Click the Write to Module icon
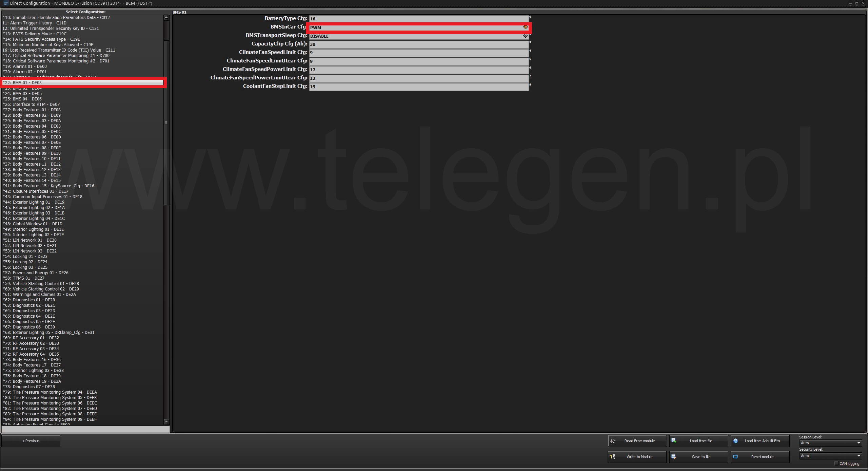The width and height of the screenshot is (868, 471). [613, 456]
